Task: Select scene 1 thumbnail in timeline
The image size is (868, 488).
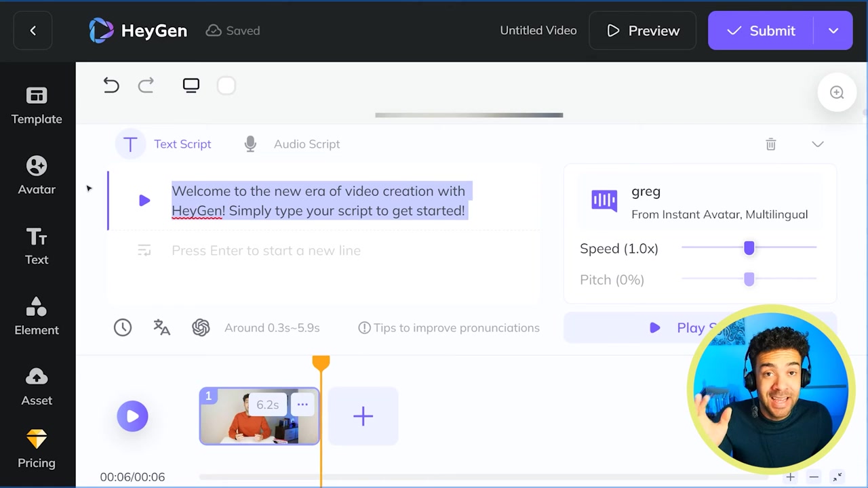Action: coord(259,416)
